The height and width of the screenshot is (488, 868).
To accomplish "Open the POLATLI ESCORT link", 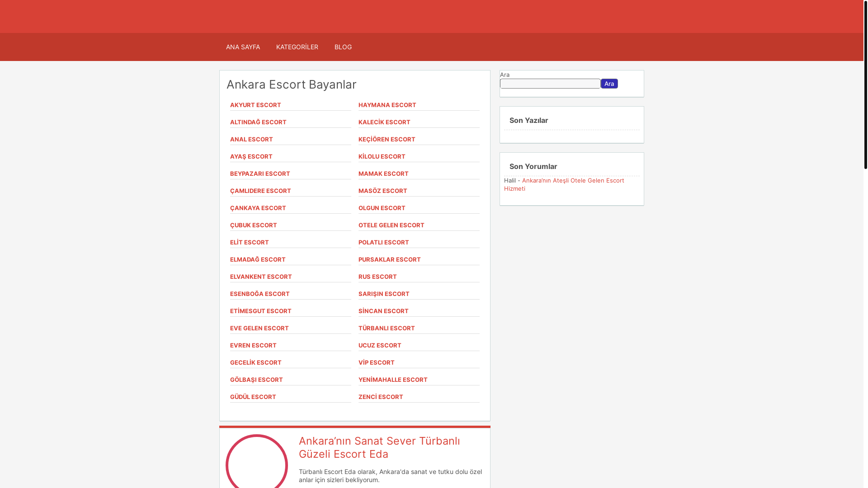I will pos(384,242).
